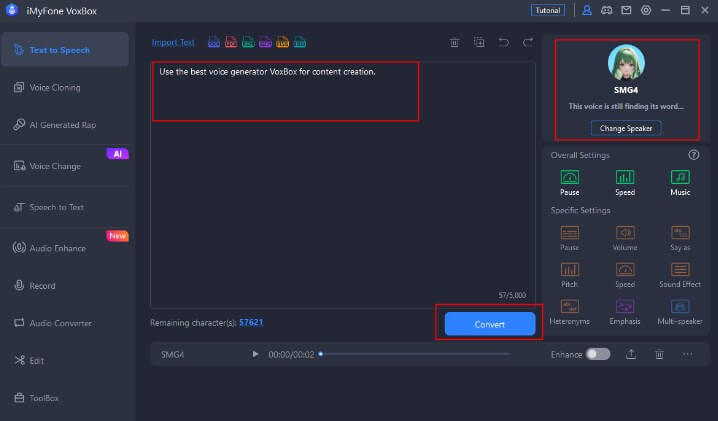Click the blue file import icon
The width and height of the screenshot is (718, 421).
click(x=214, y=43)
